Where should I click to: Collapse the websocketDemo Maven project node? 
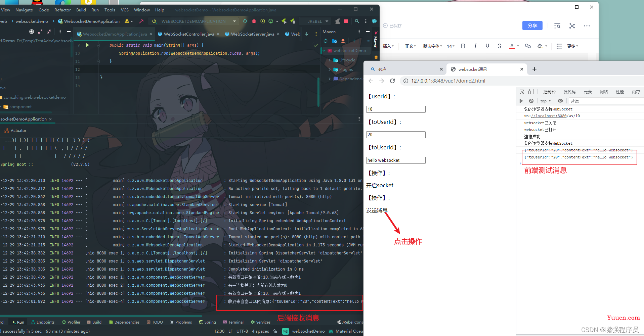[324, 51]
